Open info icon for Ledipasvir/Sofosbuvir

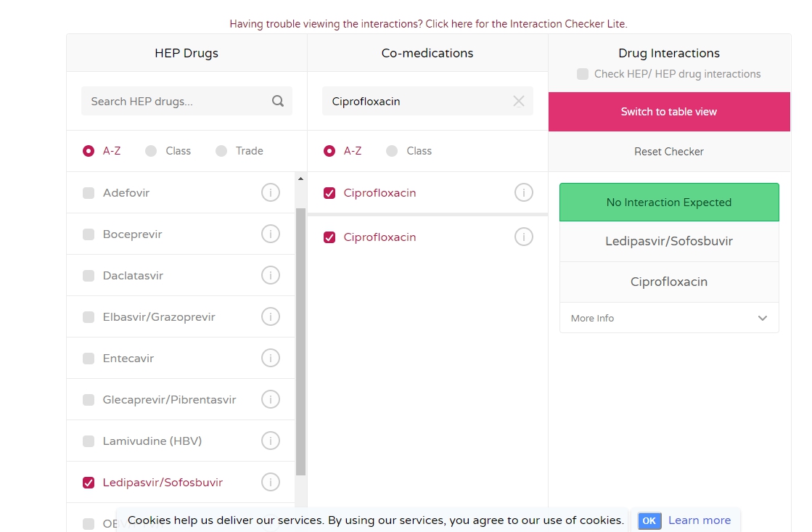pyautogui.click(x=270, y=483)
